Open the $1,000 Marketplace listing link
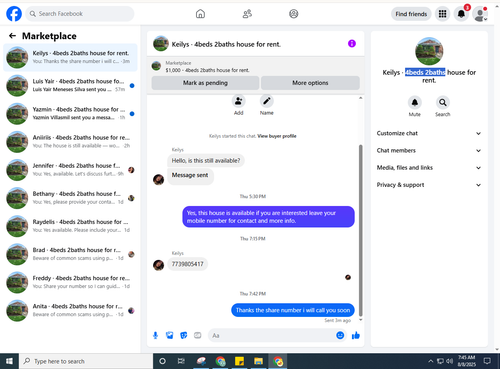This screenshot has width=500, height=369. [x=207, y=70]
